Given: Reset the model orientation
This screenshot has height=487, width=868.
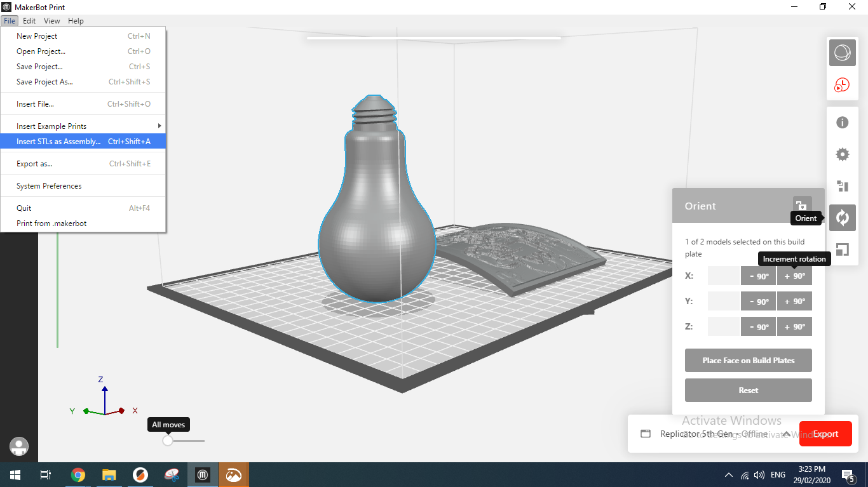Looking at the screenshot, I should tap(749, 390).
